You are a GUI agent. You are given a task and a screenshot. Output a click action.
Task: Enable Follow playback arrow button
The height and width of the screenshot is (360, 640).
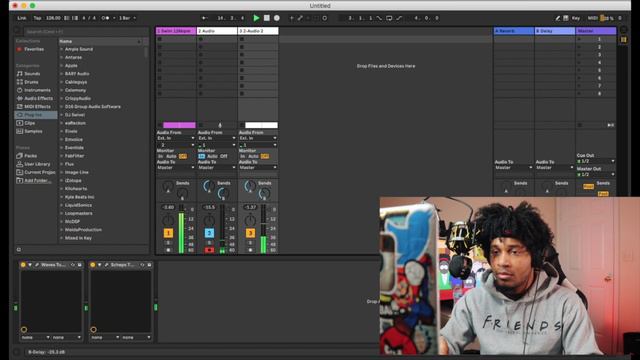[204, 18]
